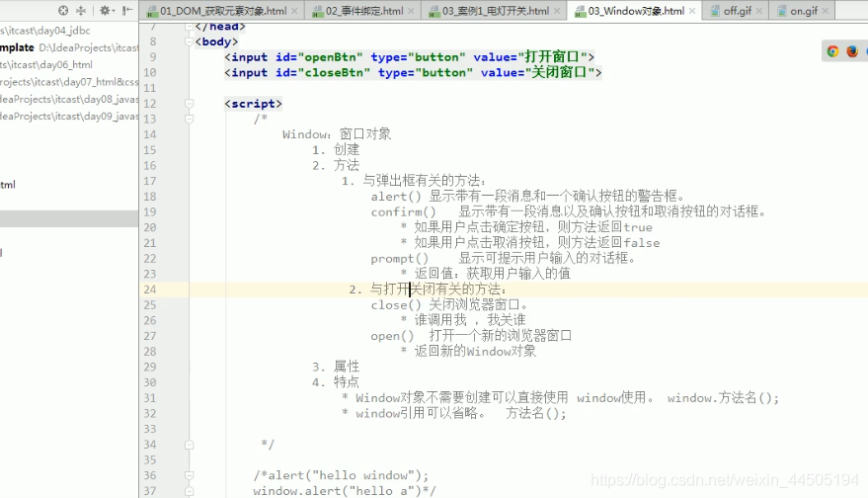Viewport: 868px width, 498px height.
Task: Click the "谁调用我，我关谁" comment line
Action: click(x=463, y=321)
